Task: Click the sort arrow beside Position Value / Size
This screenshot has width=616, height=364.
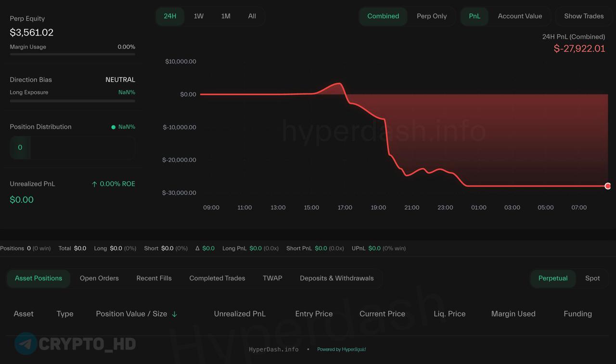Action: [x=174, y=314]
